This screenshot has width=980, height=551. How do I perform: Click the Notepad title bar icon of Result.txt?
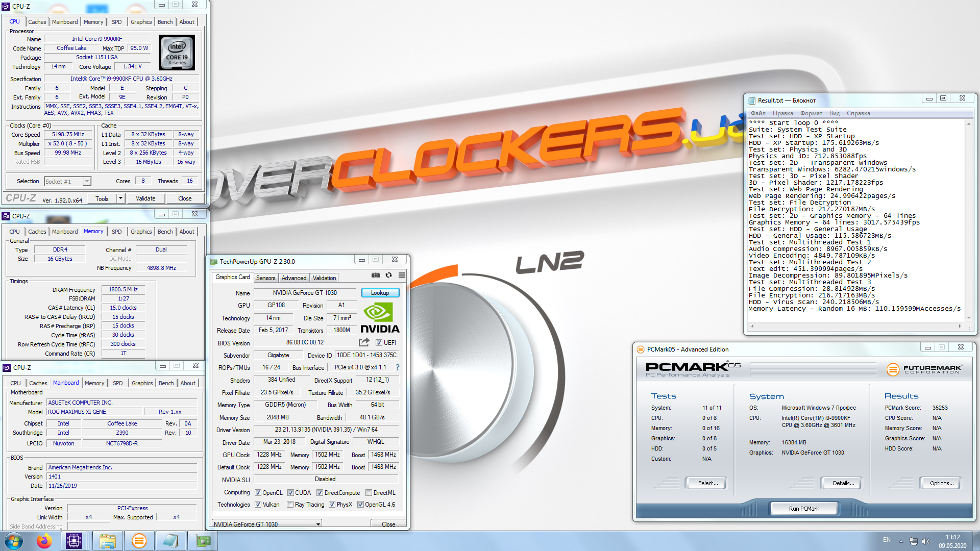tap(751, 101)
